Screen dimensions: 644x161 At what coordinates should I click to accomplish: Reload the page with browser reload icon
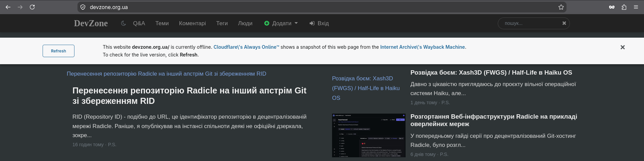[32, 7]
